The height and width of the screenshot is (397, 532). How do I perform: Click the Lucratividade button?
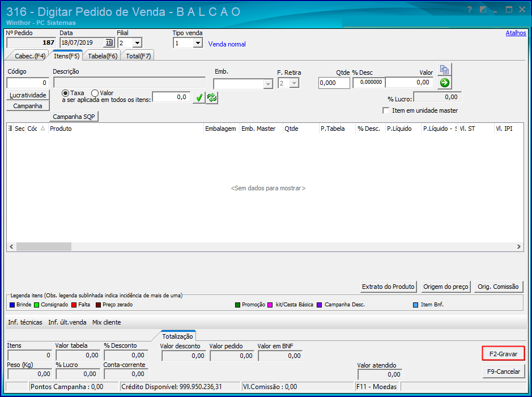click(28, 95)
